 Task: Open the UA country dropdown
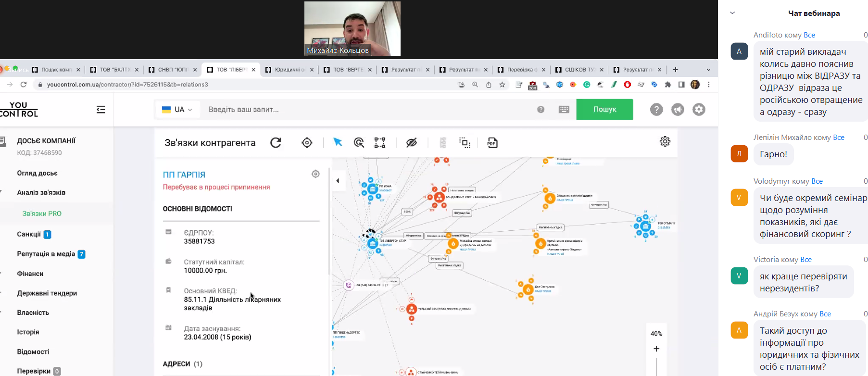click(176, 110)
